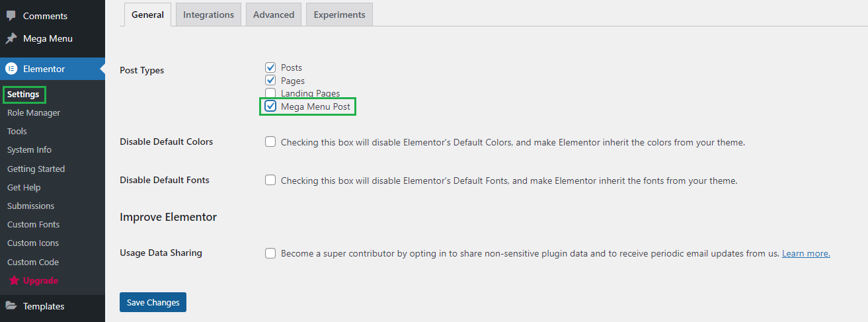The width and height of the screenshot is (868, 322).
Task: Toggle the Mega Menu Post checkbox
Action: (270, 106)
